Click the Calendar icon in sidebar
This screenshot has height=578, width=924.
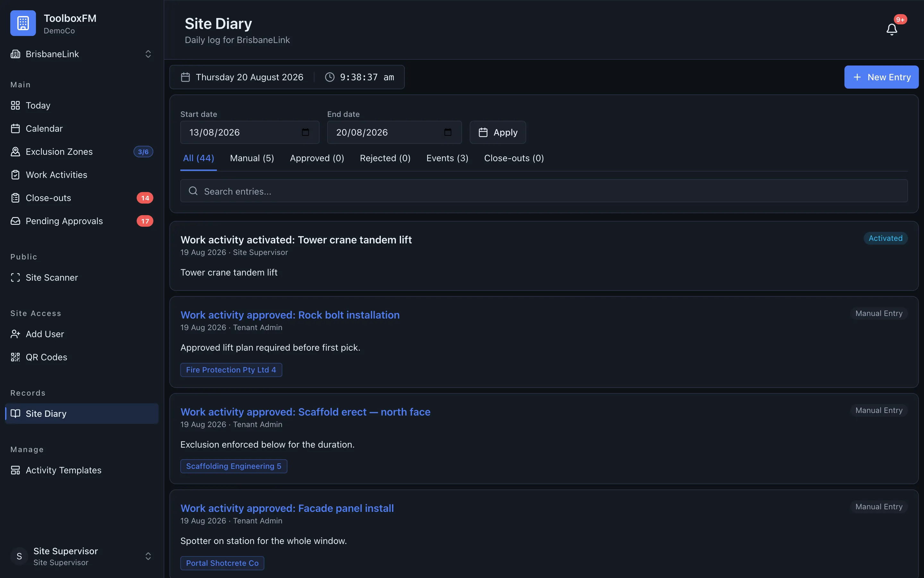pos(15,128)
